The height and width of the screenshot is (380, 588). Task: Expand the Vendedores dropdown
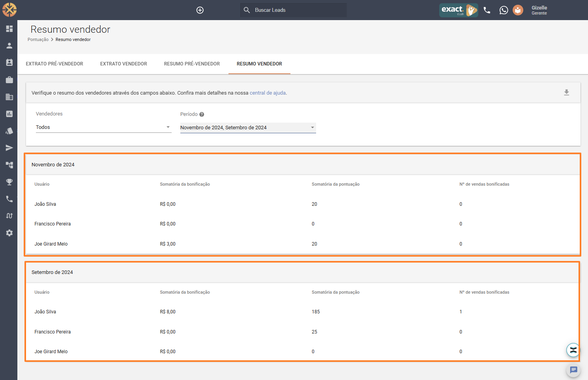[104, 127]
